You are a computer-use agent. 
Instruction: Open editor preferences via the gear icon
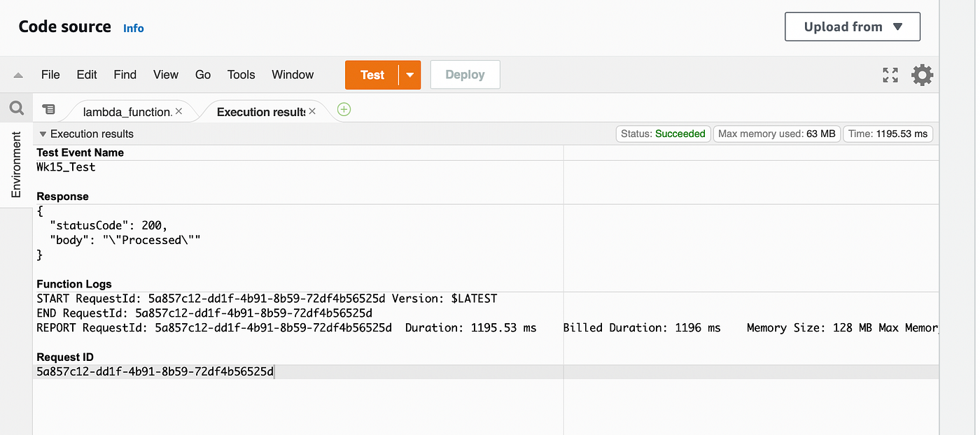pos(922,75)
